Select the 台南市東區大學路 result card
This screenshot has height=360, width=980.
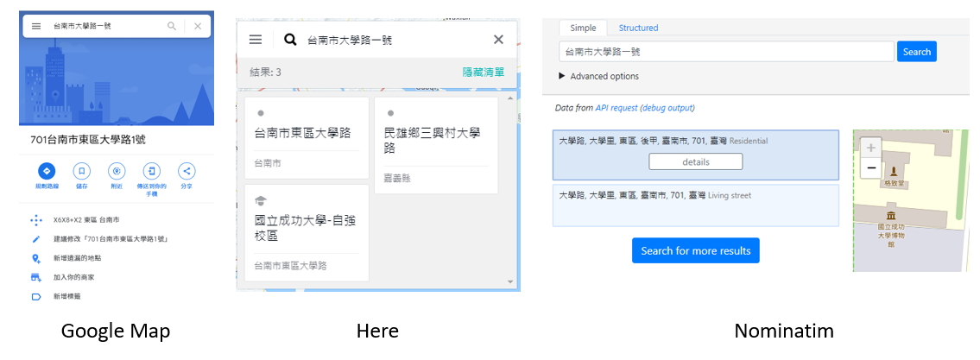point(307,137)
